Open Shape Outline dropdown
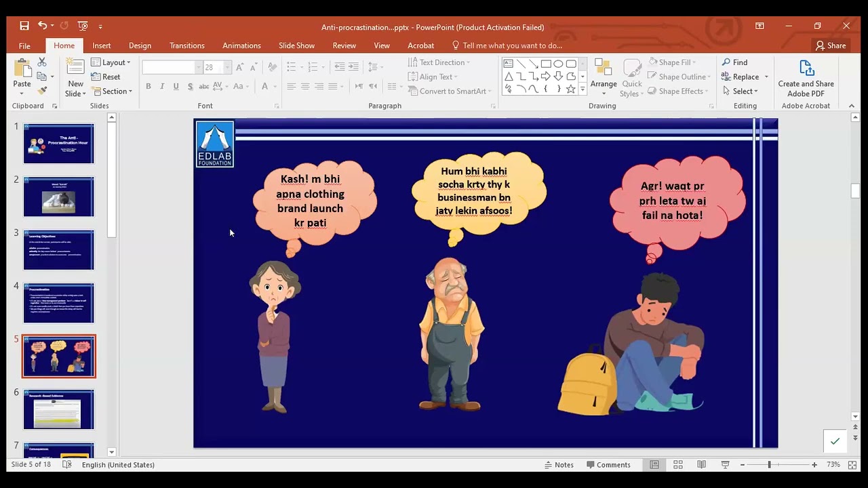Viewport: 868px width, 488px height. pos(680,77)
